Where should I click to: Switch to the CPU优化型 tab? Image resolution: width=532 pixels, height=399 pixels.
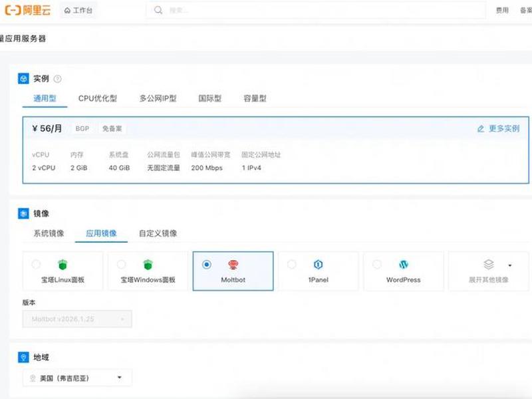pyautogui.click(x=98, y=98)
